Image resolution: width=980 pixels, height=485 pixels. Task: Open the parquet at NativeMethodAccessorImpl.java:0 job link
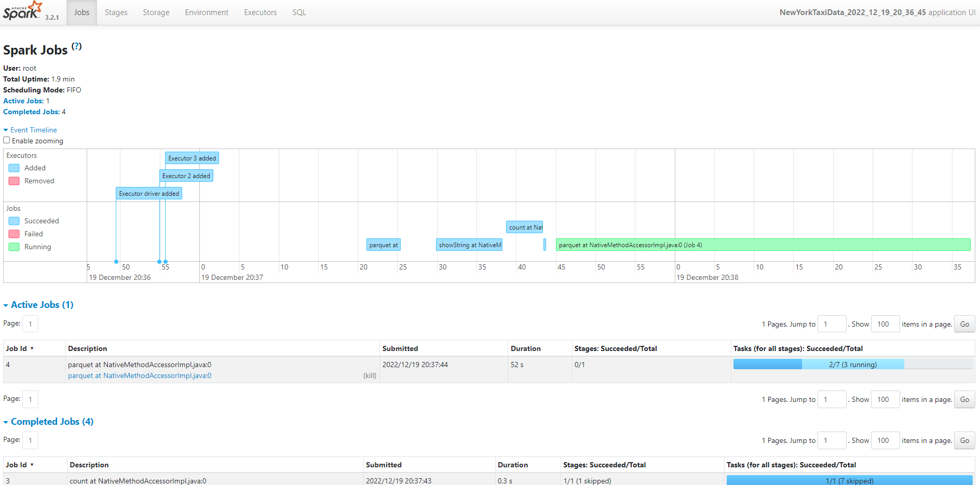140,375
